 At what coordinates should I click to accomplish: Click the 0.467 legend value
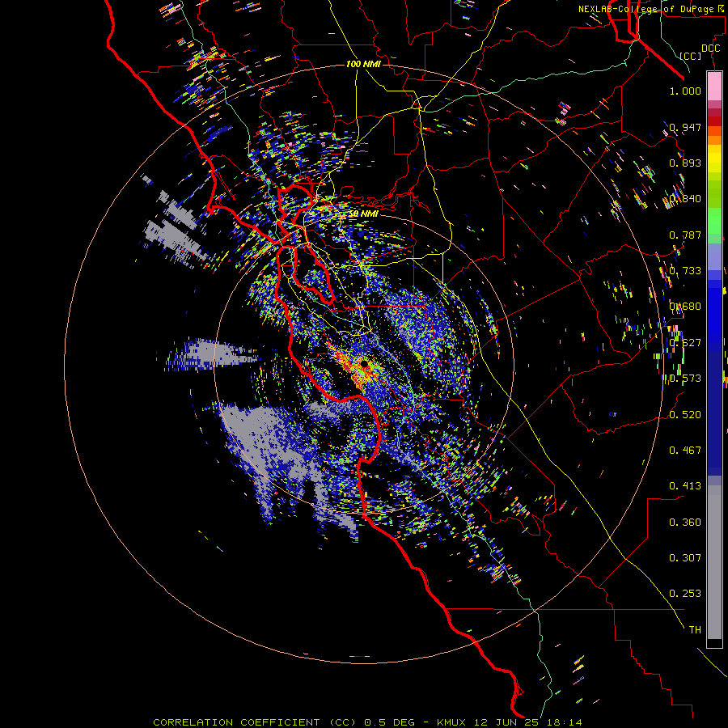[685, 450]
